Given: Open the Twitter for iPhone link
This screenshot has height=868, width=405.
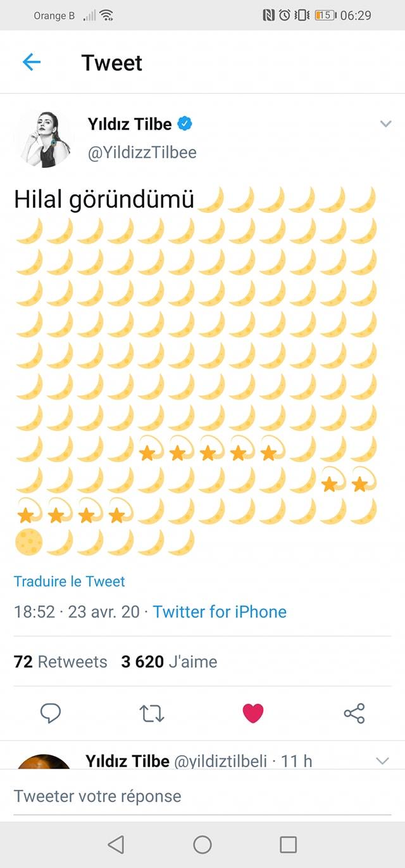Looking at the screenshot, I should 220,611.
